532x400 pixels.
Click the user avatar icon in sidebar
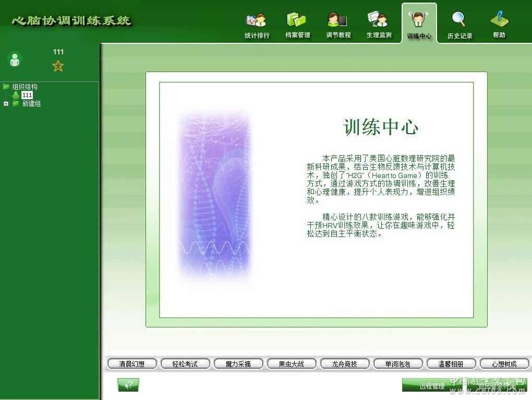tap(15, 60)
